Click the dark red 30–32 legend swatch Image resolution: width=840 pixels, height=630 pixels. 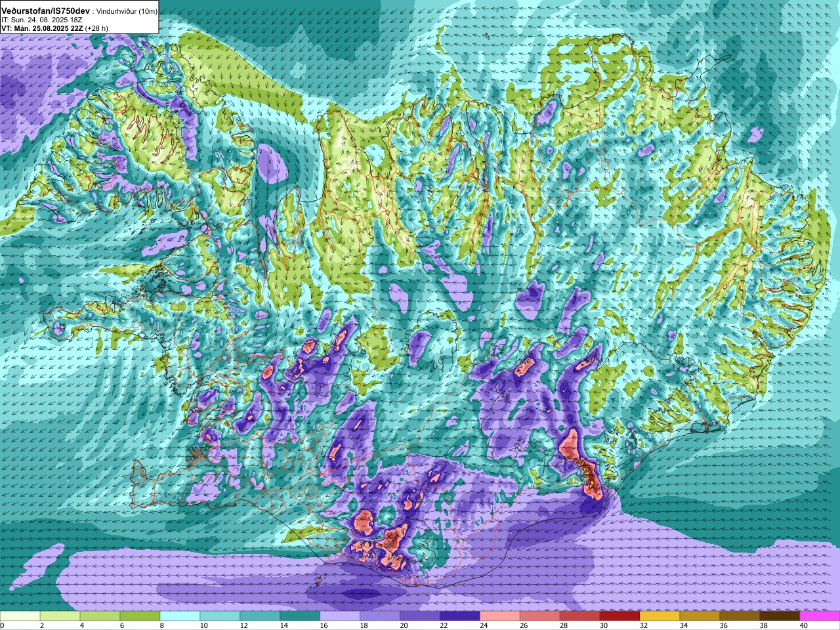620,616
